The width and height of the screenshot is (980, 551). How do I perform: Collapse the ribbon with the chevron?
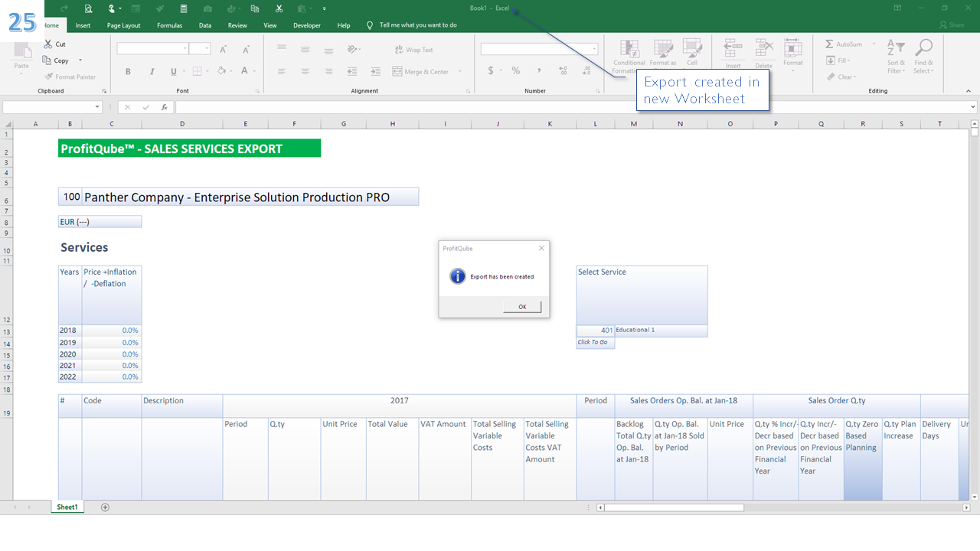(x=967, y=90)
